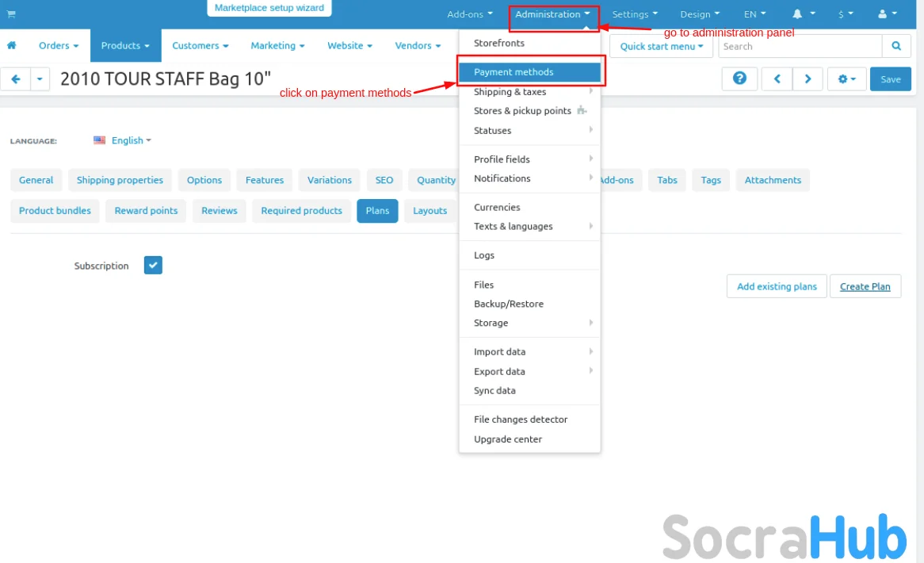Image resolution: width=924 pixels, height=563 pixels.
Task: Open the Products menu
Action: 125,45
